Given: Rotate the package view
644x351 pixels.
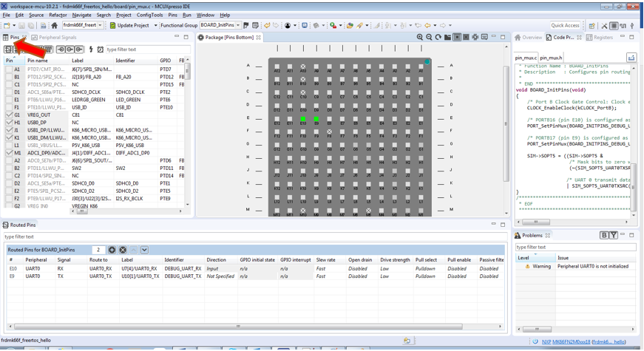Looking at the screenshot, I should coord(438,37).
